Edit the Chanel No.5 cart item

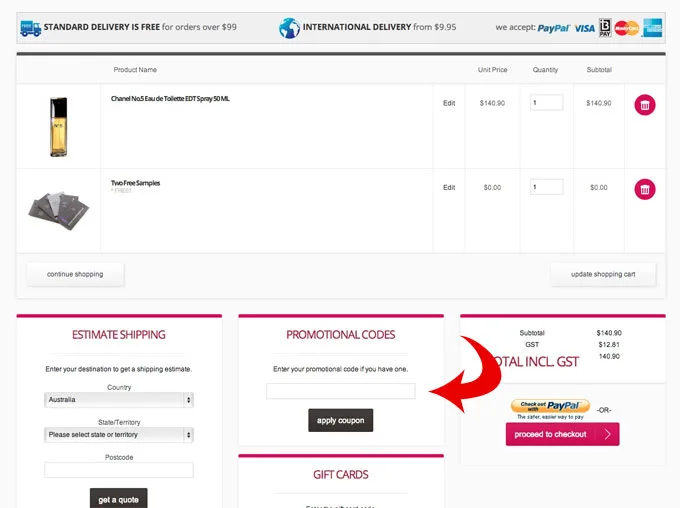[x=449, y=103]
